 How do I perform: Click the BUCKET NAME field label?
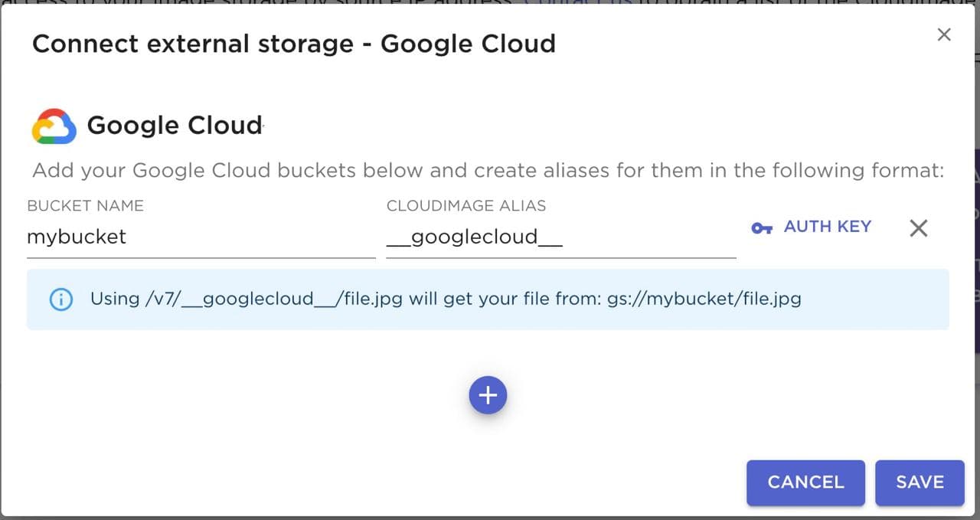85,205
